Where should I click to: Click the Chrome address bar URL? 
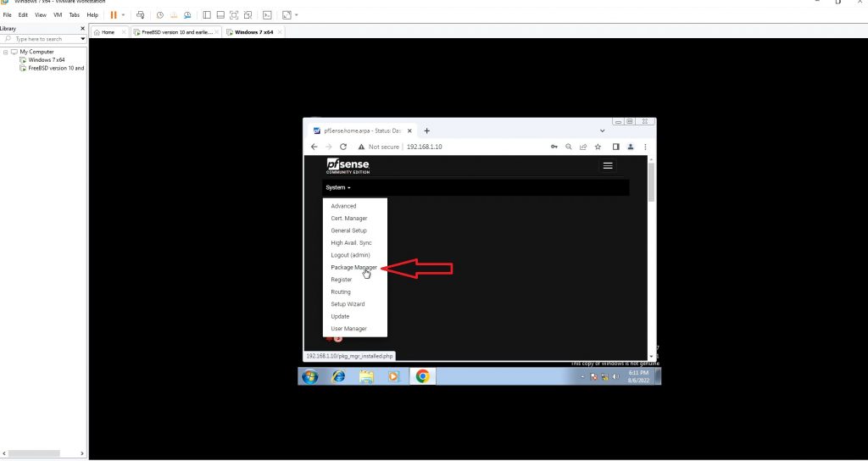point(424,147)
